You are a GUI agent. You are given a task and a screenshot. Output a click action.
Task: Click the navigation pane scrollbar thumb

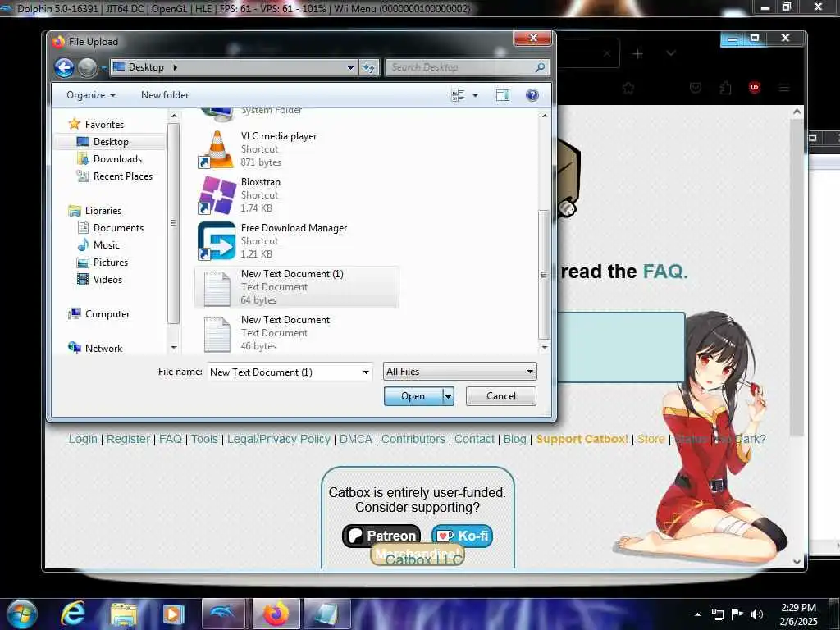pyautogui.click(x=172, y=223)
